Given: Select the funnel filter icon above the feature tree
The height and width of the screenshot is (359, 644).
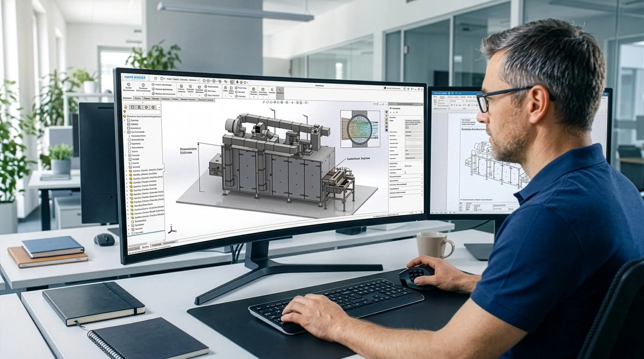Looking at the screenshot, I should pyautogui.click(x=125, y=112).
